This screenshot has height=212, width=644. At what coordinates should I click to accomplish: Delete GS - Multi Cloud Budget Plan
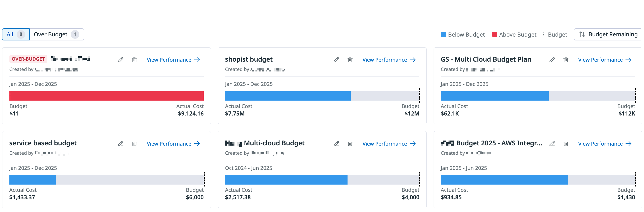(x=566, y=60)
